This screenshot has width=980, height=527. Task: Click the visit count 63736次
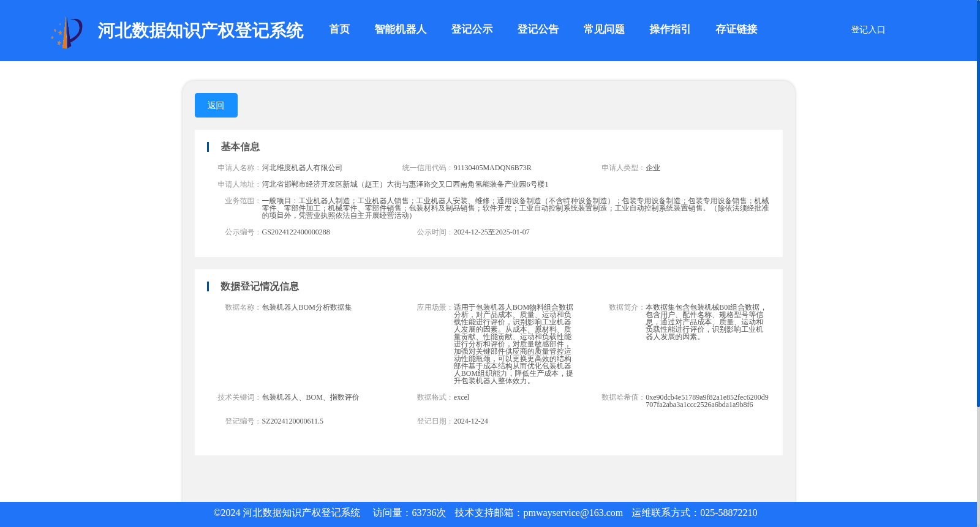pyautogui.click(x=429, y=513)
